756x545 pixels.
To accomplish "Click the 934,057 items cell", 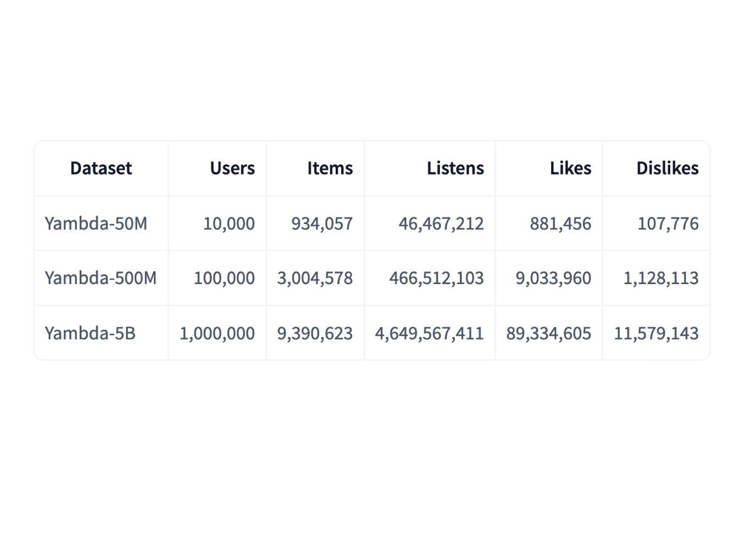I will click(x=321, y=224).
